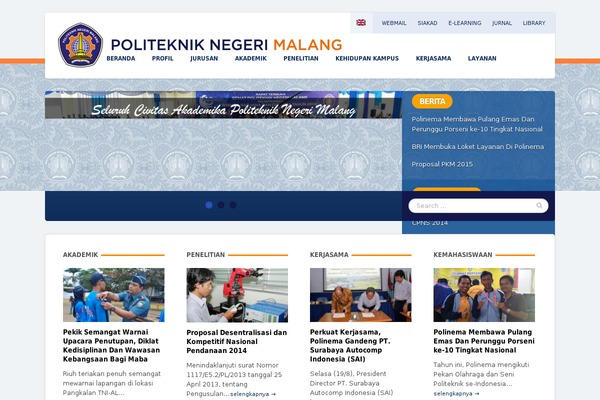The image size is (600, 400).
Task: Open the LIBRARY top link
Action: click(x=534, y=23)
